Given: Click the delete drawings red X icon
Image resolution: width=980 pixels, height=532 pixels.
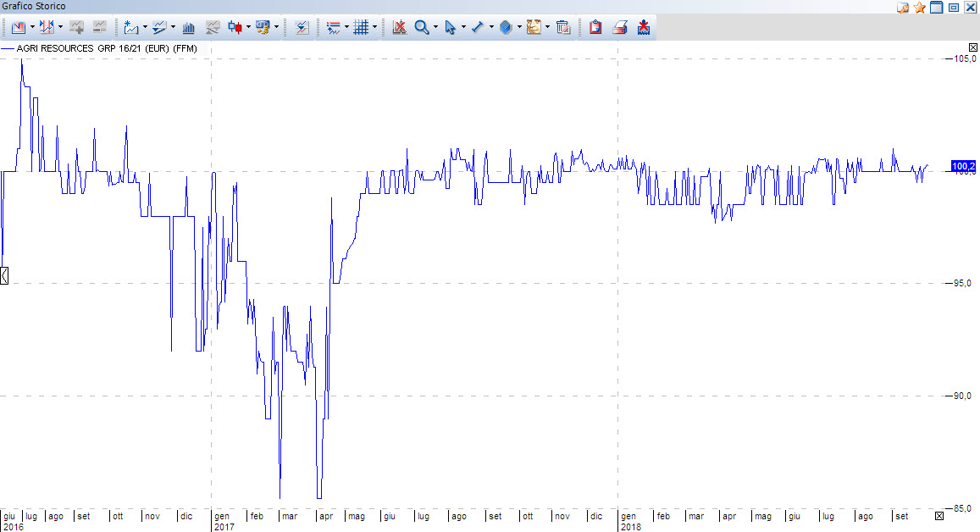Looking at the screenshot, I should click(400, 27).
